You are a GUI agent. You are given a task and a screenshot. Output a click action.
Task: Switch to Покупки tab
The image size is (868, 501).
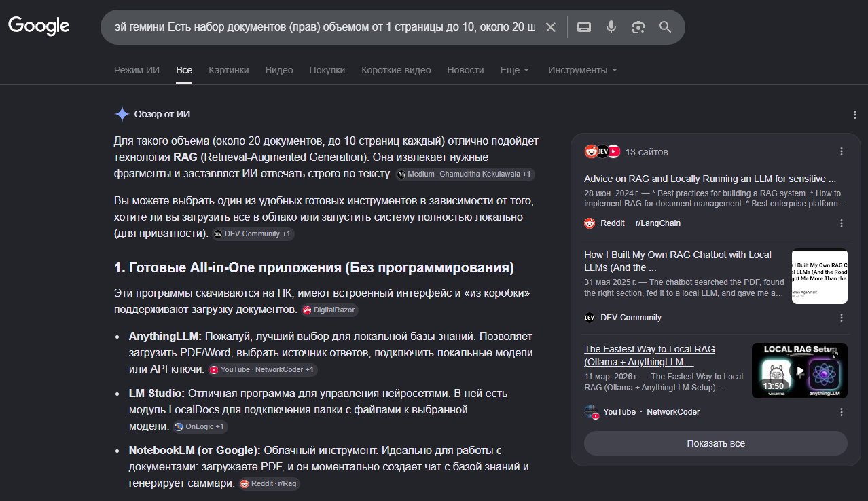327,70
